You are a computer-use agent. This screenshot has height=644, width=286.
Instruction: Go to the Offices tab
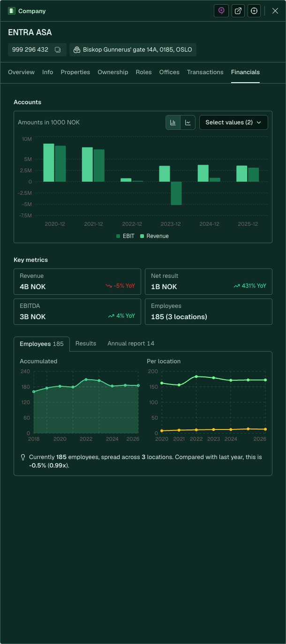click(169, 72)
